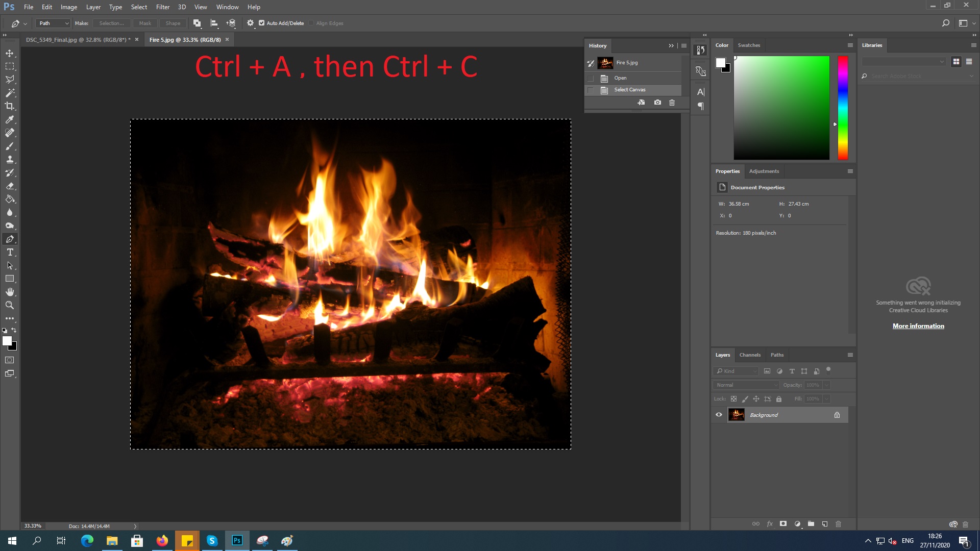980x551 pixels.
Task: Open the Filter menu
Action: coord(162,7)
